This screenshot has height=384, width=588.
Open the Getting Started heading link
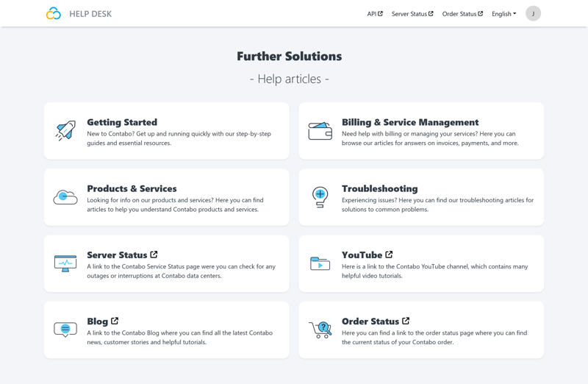(x=122, y=122)
